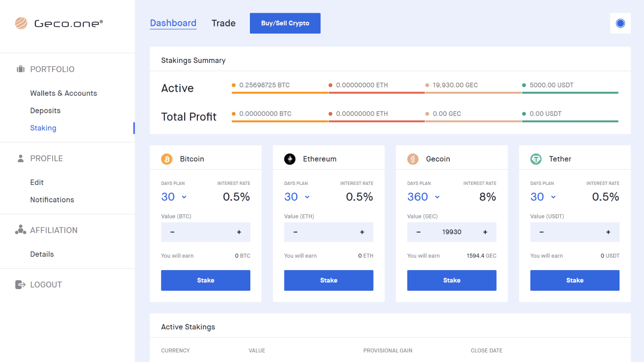Click Gecoin 1594.4 GEC earnings value

482,256
